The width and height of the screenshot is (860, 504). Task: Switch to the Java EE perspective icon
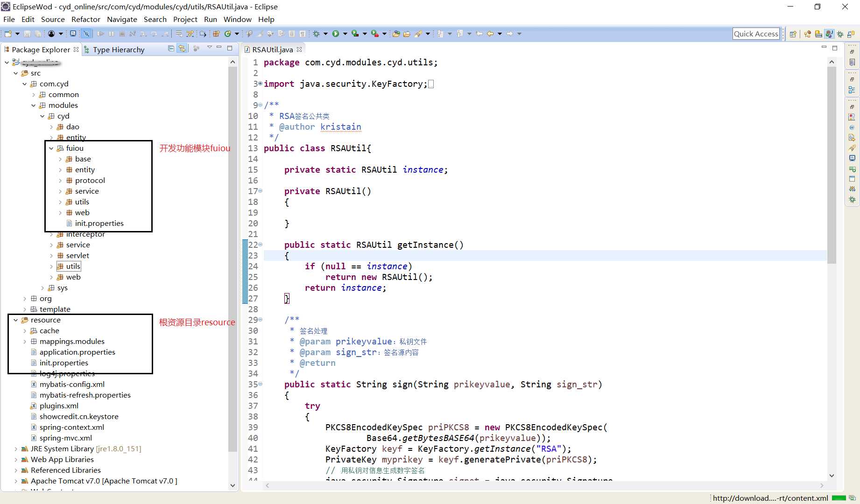(808, 34)
